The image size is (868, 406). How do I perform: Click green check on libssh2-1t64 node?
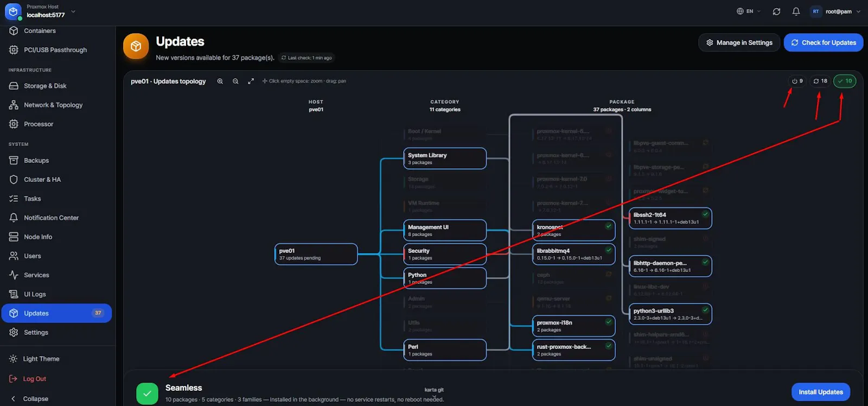[705, 214]
